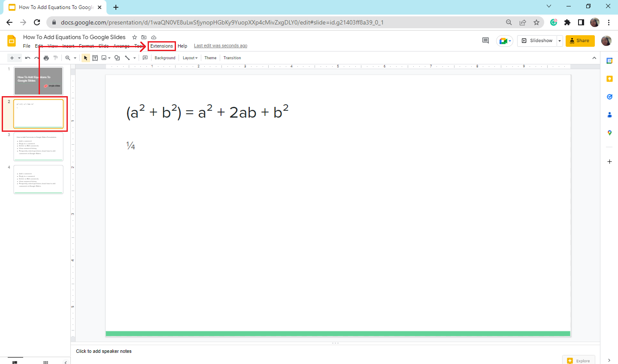Click the Undo arrow in the toolbar
This screenshot has height=364, width=618.
[x=28, y=58]
